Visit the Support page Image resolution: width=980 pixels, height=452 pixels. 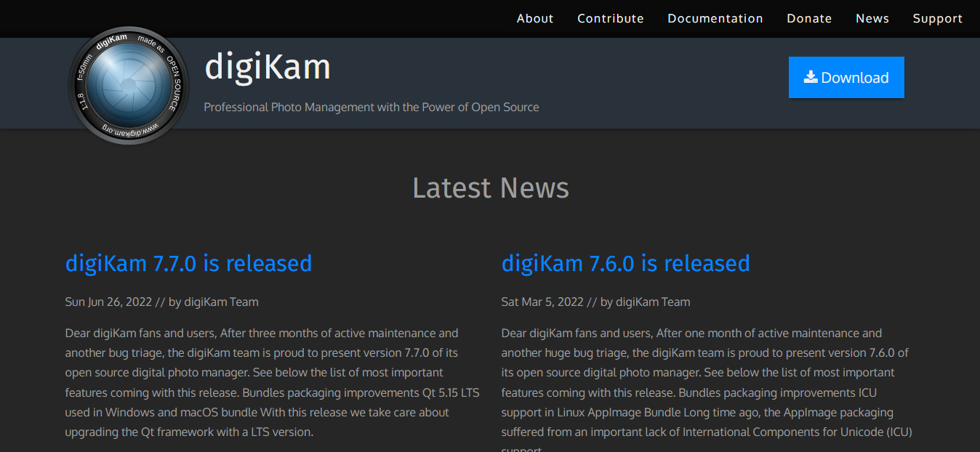[x=938, y=19]
